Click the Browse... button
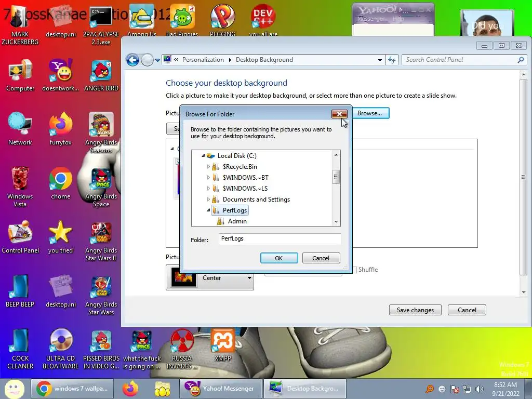The width and height of the screenshot is (532, 399). [370, 113]
